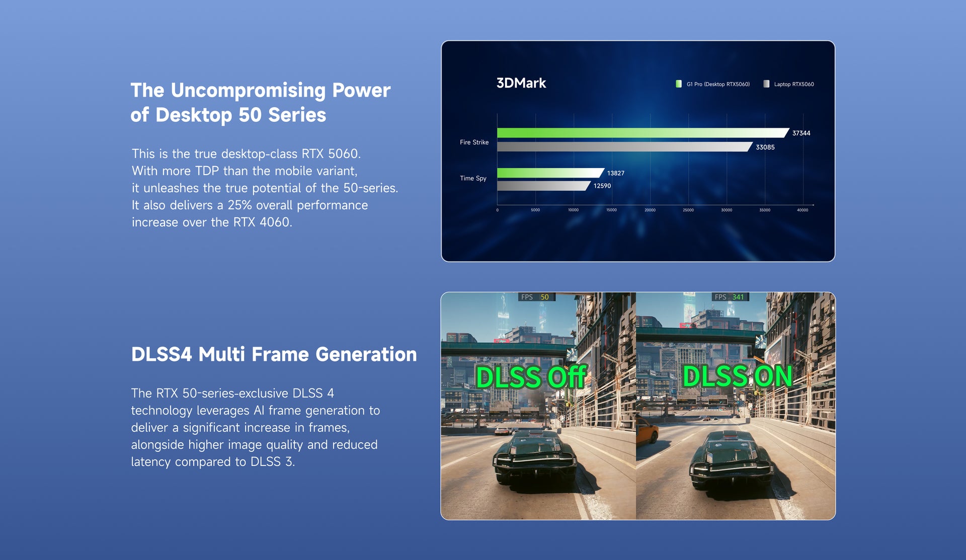Click "latency compared to DLSS 3."
The width and height of the screenshot is (966, 560).
tap(213, 462)
